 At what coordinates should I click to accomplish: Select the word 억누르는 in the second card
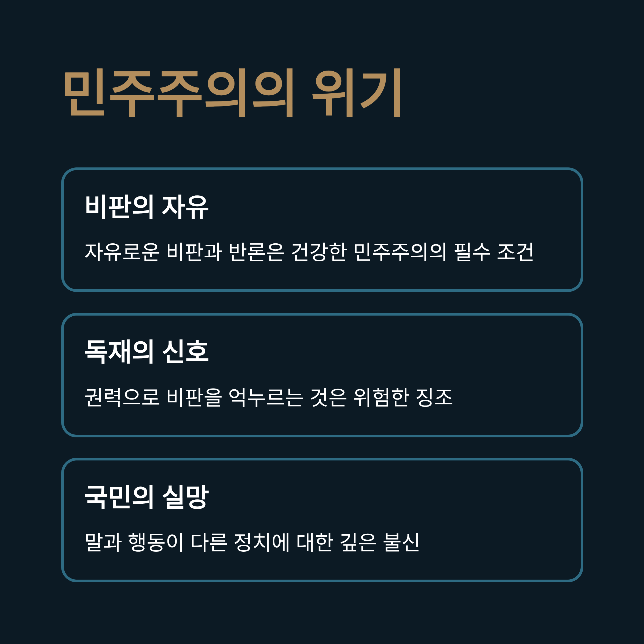click(266, 398)
